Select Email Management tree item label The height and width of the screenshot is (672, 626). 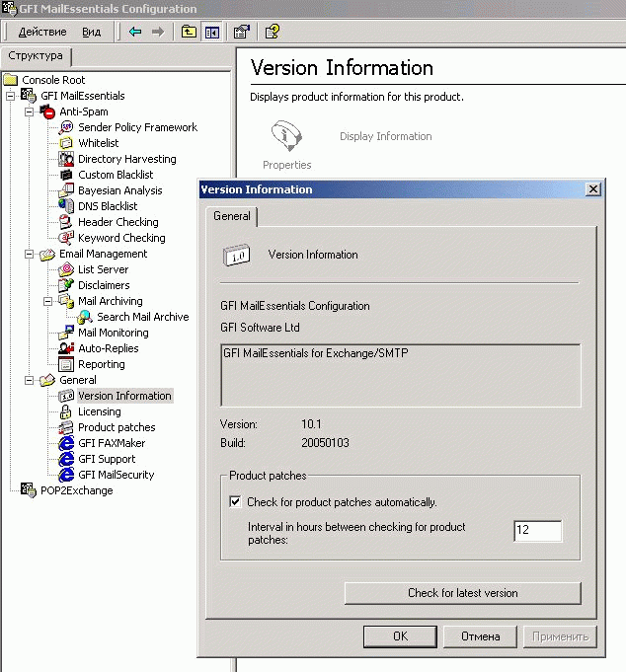[104, 254]
